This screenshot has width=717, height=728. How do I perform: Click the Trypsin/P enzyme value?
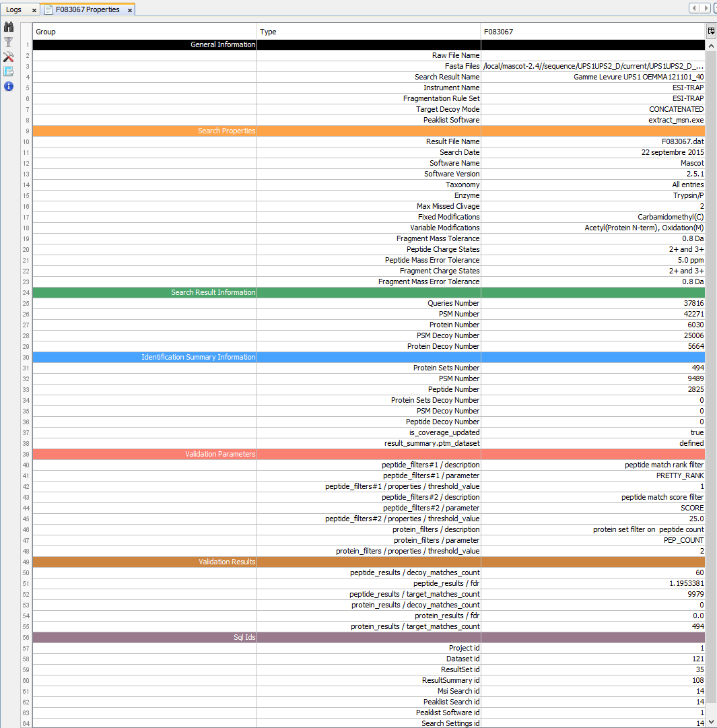click(593, 195)
